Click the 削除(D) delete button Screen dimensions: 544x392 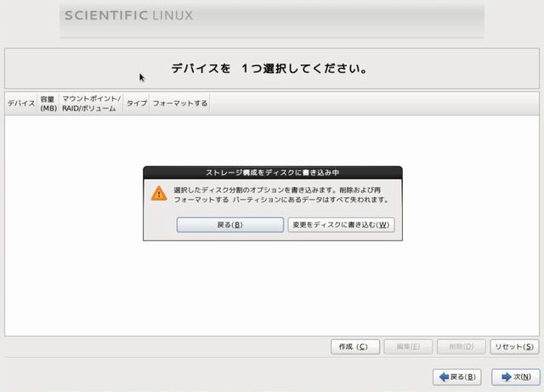click(461, 347)
